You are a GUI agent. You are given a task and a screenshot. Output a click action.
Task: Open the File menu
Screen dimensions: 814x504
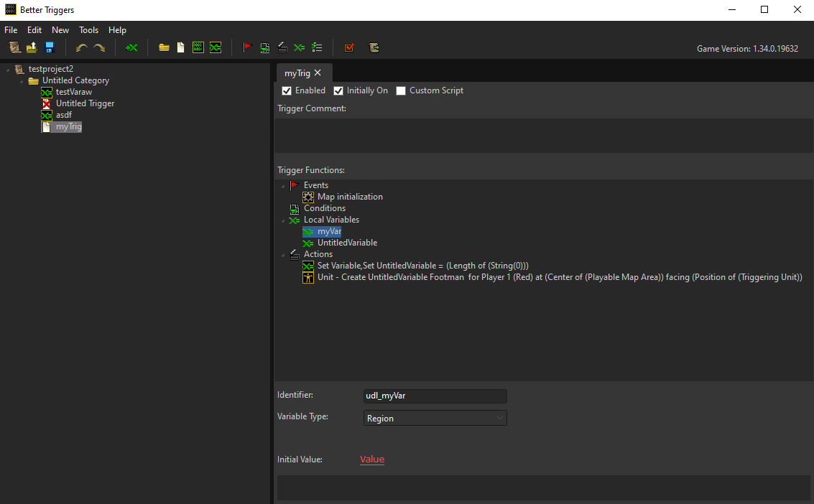(x=11, y=30)
